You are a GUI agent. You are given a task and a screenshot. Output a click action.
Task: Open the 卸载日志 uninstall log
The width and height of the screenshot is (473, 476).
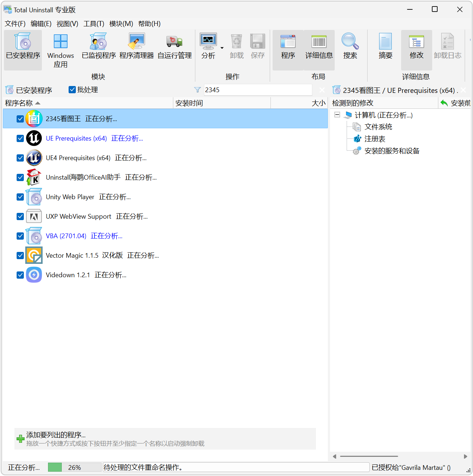(x=448, y=50)
